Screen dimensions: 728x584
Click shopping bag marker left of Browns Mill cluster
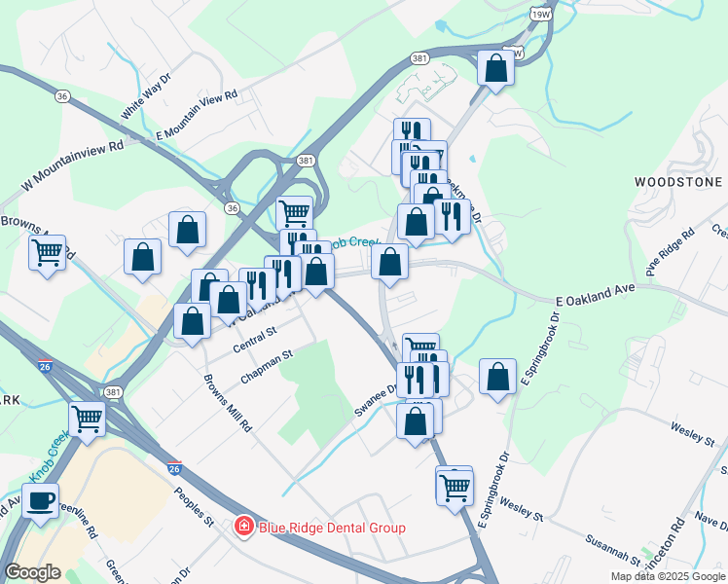point(142,260)
